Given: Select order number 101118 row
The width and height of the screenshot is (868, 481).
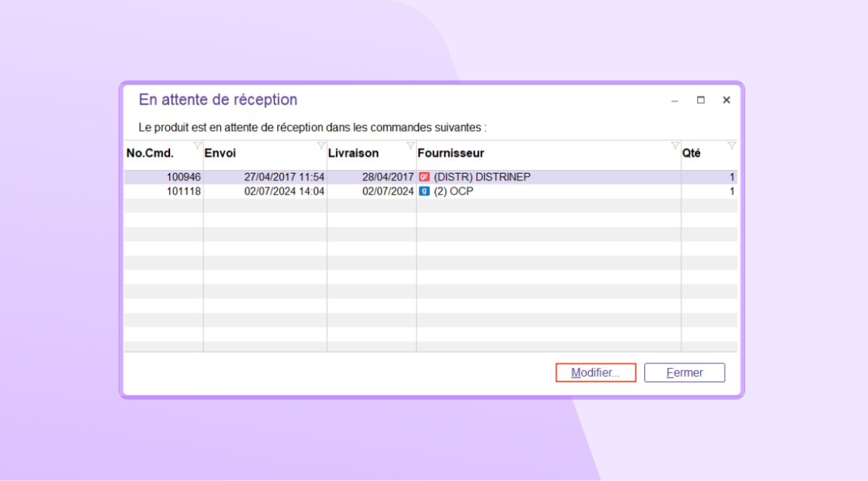Looking at the screenshot, I should coord(184,192).
